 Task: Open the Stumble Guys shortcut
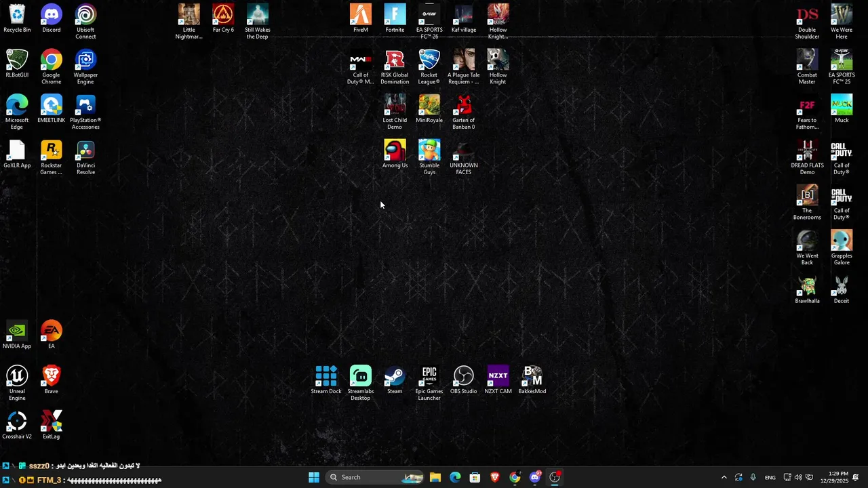[429, 158]
